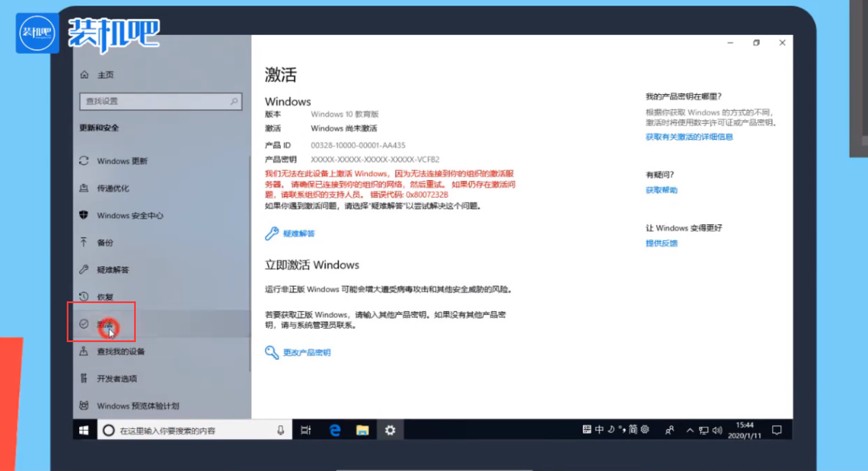This screenshot has width=868, height=471.
Task: Toggle 中 Chinese/English input mode
Action: pos(599,430)
